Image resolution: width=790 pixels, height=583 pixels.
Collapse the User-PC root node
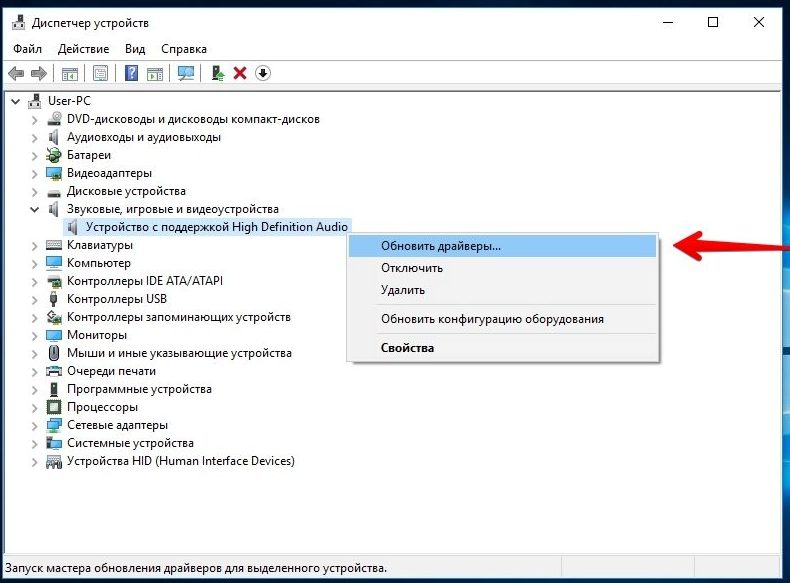tap(16, 101)
